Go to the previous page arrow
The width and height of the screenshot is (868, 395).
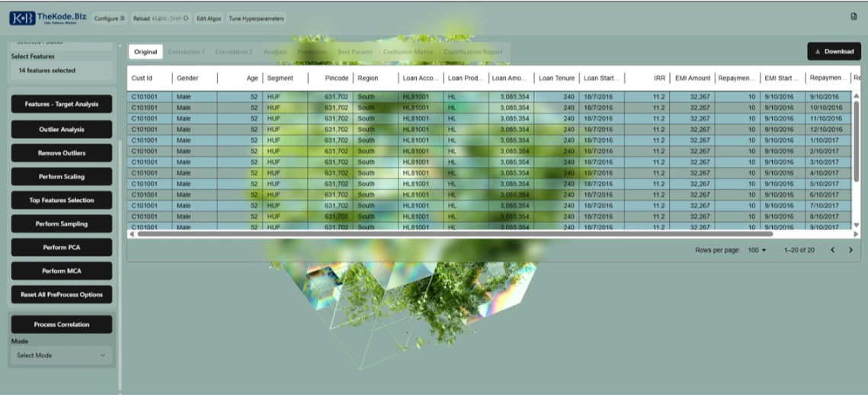832,250
